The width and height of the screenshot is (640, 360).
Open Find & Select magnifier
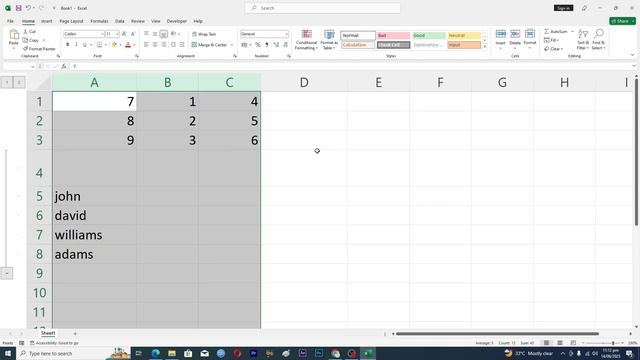tap(599, 40)
